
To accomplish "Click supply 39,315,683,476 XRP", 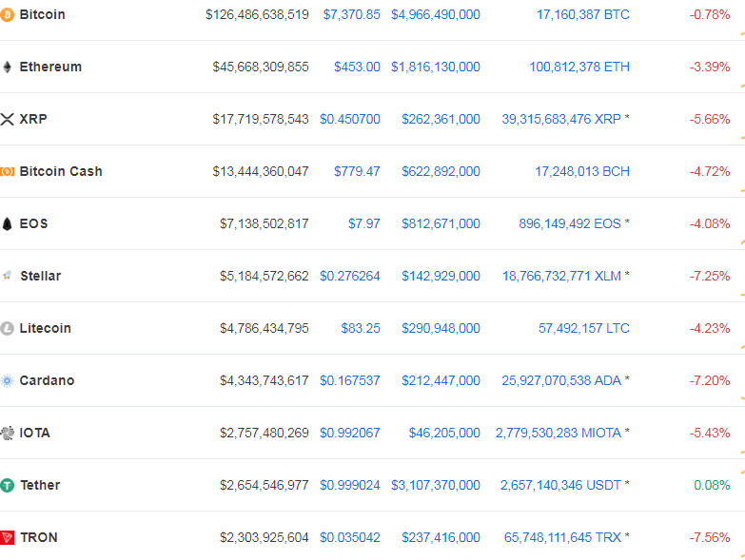I will click(561, 119).
